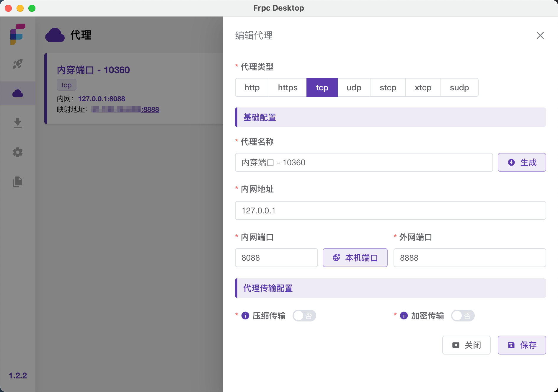Enable the 压缩传输 compression switch
Viewport: 558px width, 392px height.
pos(304,316)
